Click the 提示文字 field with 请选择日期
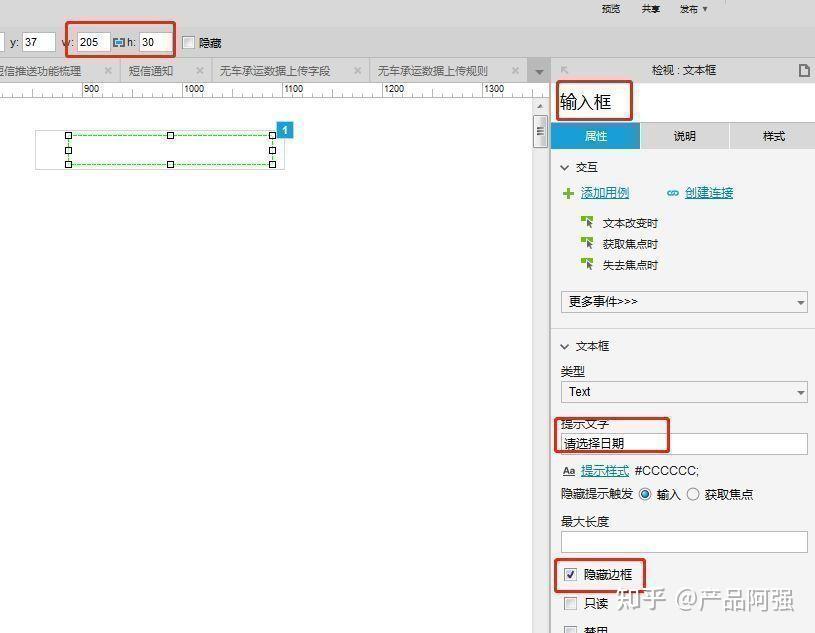 coord(684,443)
